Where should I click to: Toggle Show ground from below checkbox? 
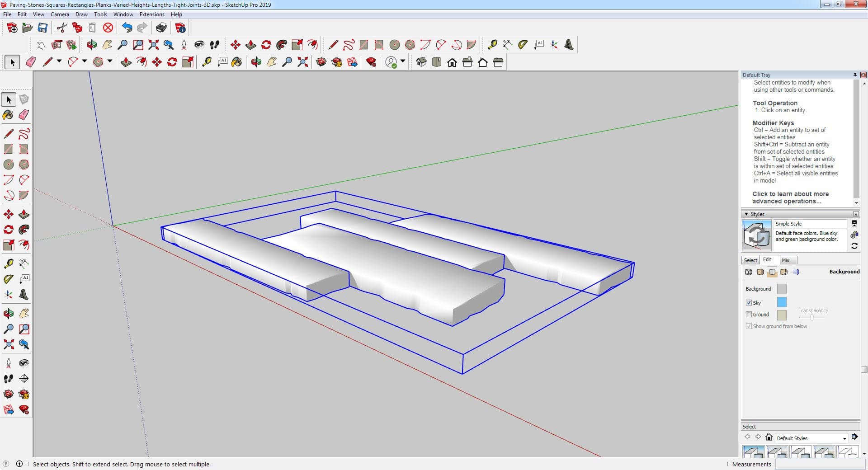[749, 326]
